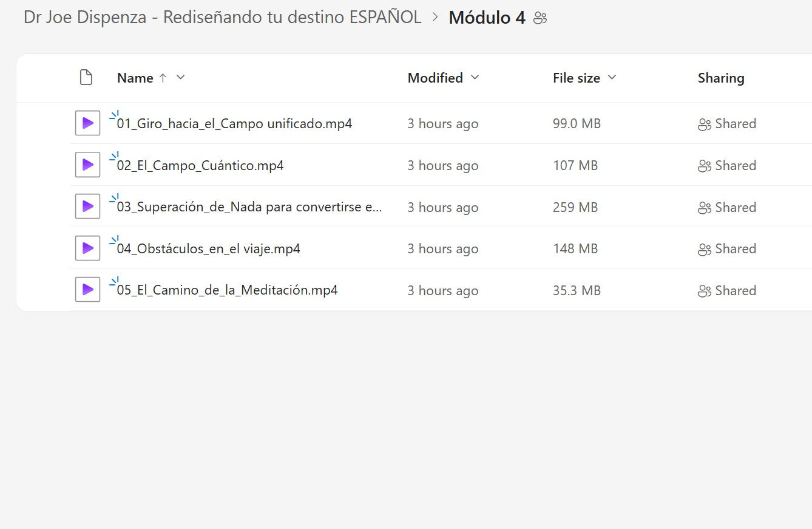The height and width of the screenshot is (529, 812).
Task: Click Módulo 4 breadcrumb title
Action: (x=487, y=18)
